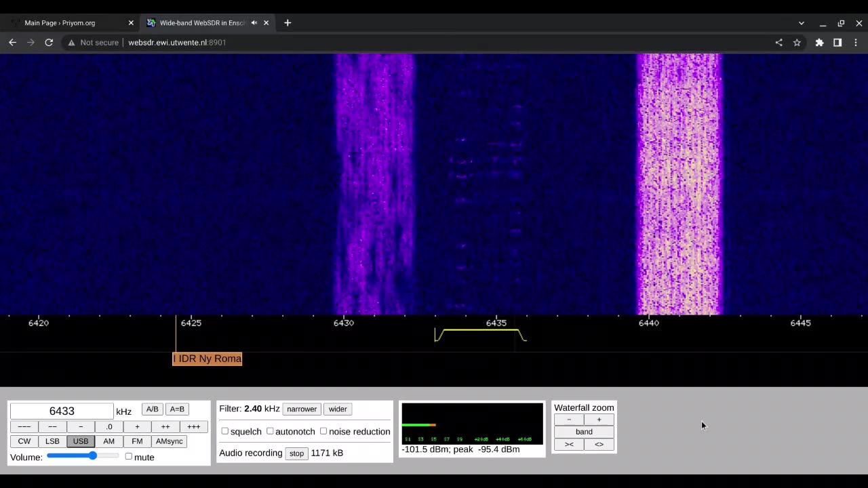Click the address bar URL websdr.ewi.utwente.nl
The height and width of the screenshot is (488, 868).
pyautogui.click(x=177, y=42)
